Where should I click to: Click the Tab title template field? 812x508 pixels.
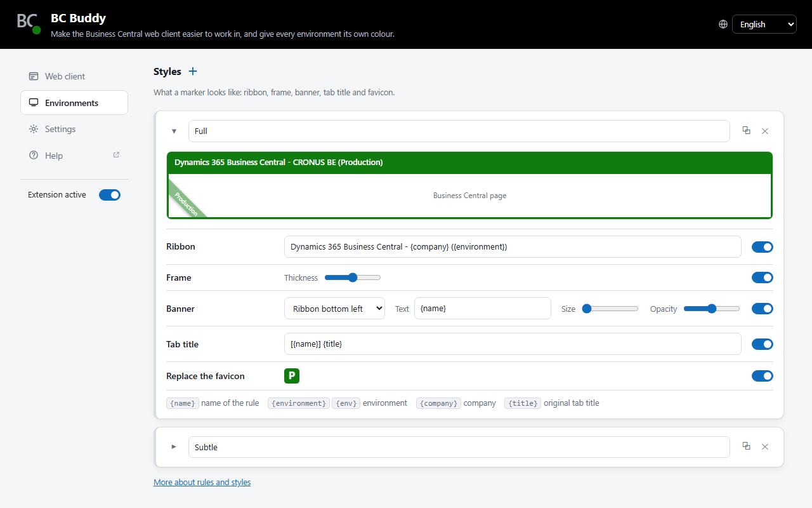513,344
